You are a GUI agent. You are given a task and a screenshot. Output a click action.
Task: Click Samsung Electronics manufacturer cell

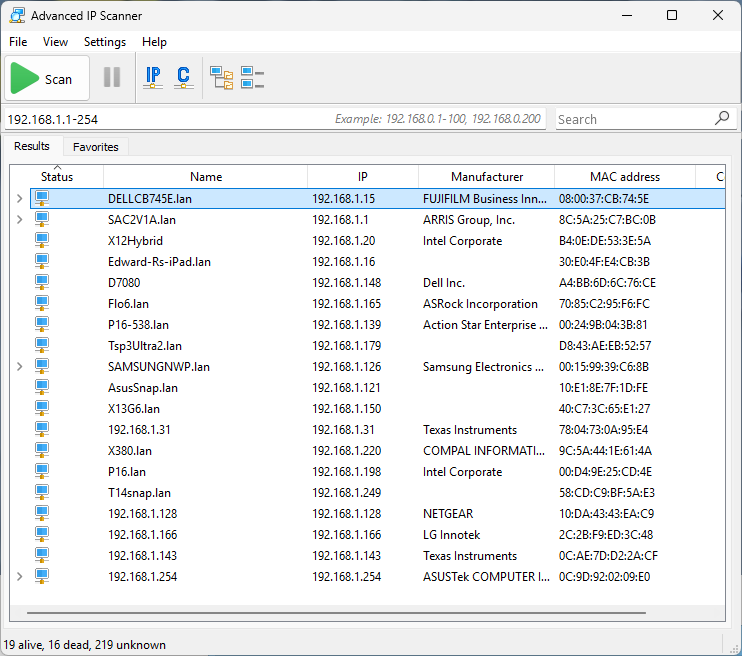(x=483, y=367)
